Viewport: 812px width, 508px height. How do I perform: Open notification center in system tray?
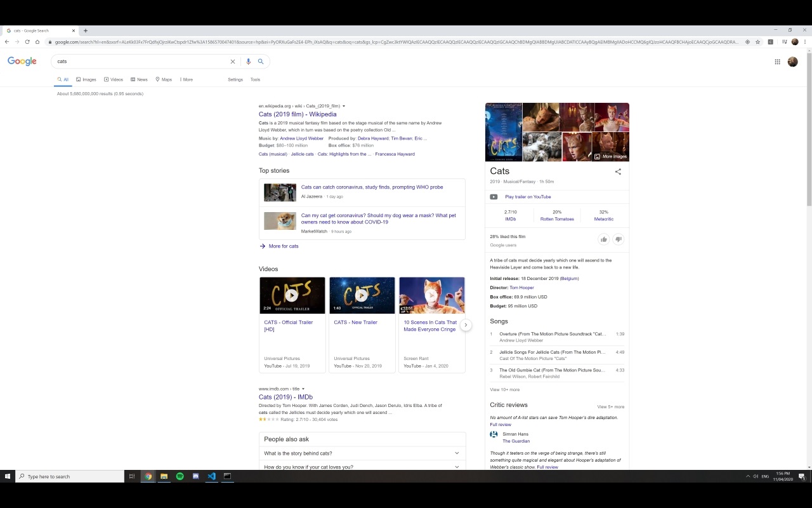[x=802, y=476]
